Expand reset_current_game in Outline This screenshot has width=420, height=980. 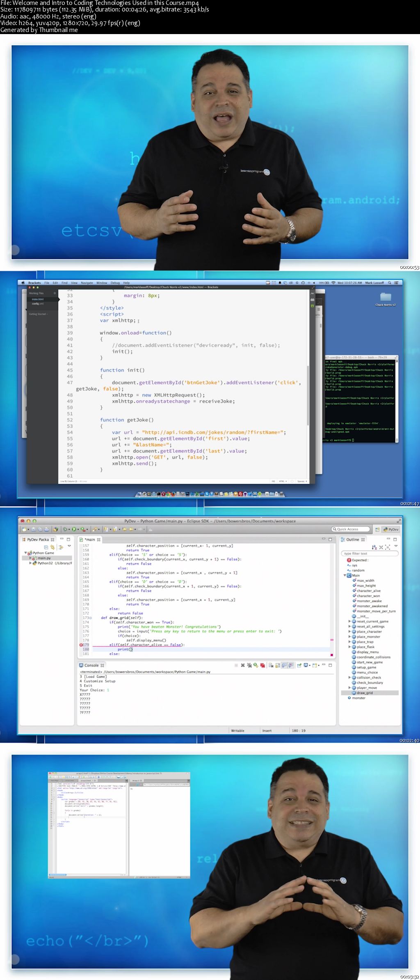click(x=349, y=621)
